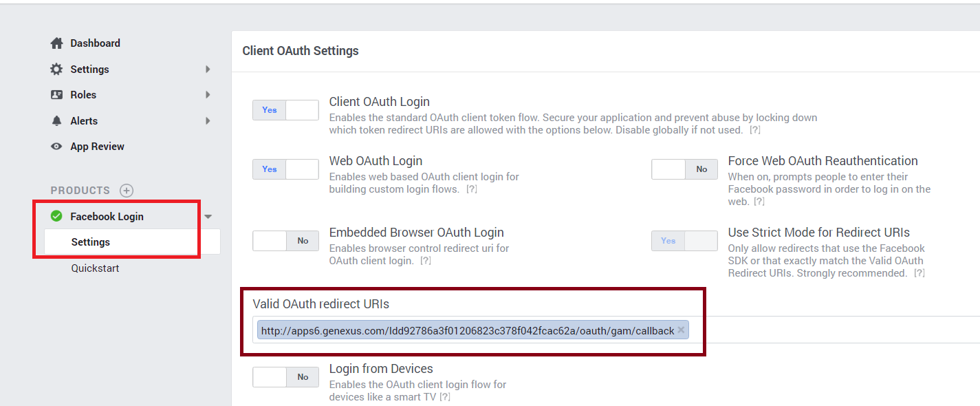Expand the Roles submenu arrow
Viewport: 980px width, 406px height.
tap(208, 95)
